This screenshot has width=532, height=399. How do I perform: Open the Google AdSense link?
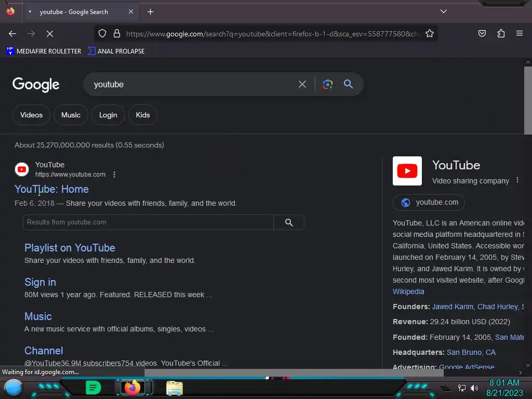click(467, 366)
